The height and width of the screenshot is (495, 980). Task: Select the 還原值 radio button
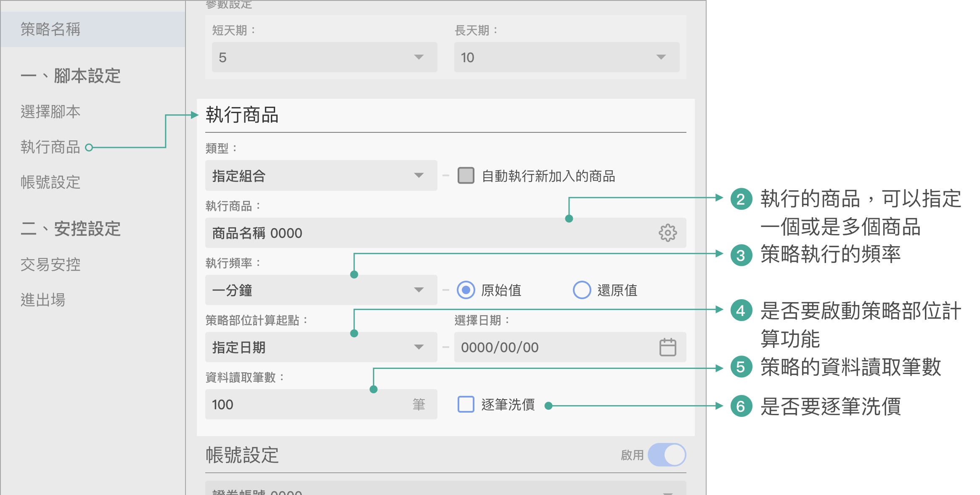pos(582,290)
